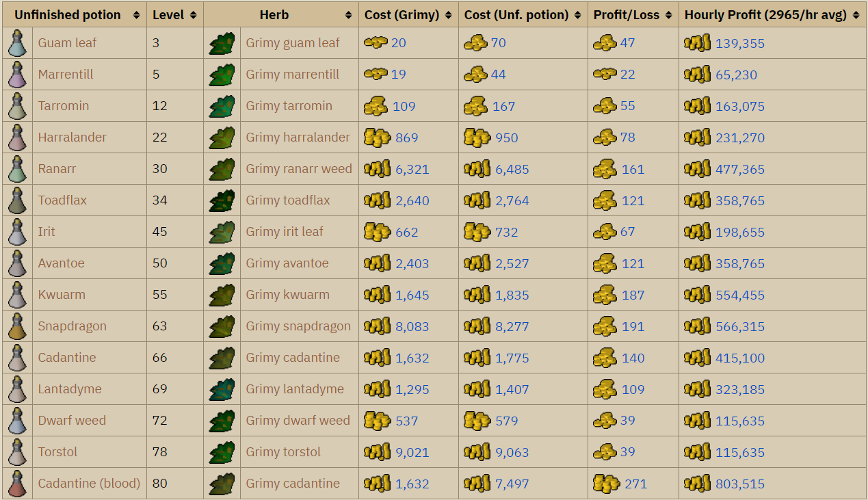
Task: Click the Grimy torstol herb leaf icon
Action: [222, 451]
